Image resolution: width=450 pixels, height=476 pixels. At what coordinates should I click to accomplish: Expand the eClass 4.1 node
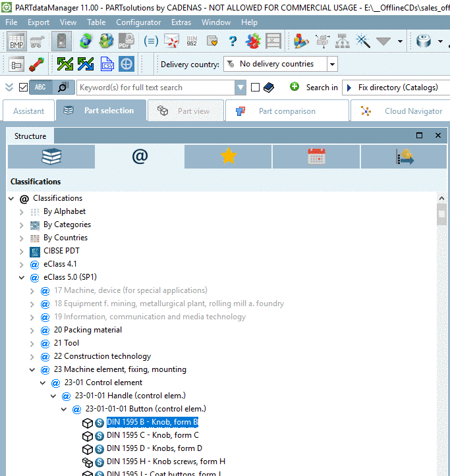[21, 265]
